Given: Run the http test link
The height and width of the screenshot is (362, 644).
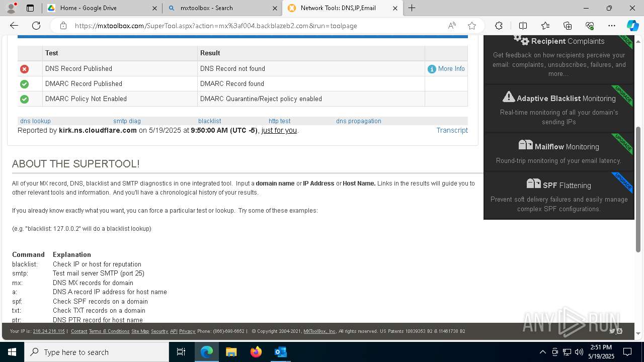Looking at the screenshot, I should click(279, 121).
